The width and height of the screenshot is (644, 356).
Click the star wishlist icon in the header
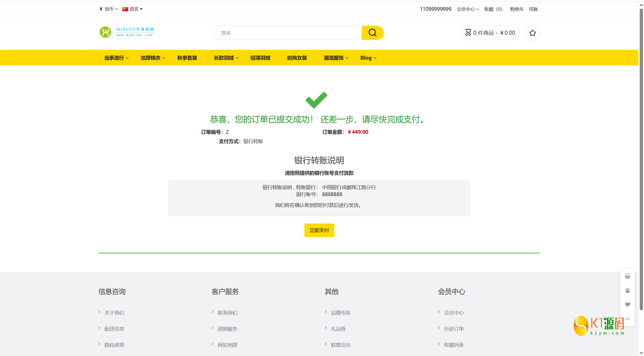pos(532,33)
